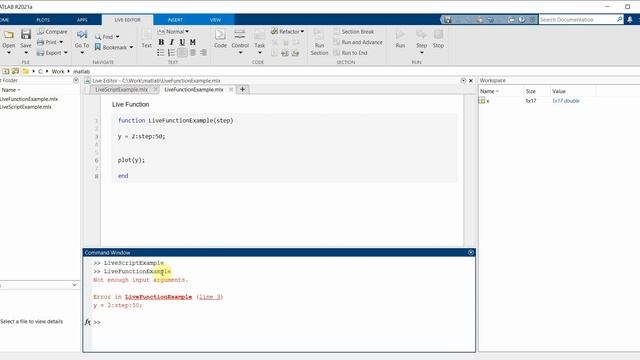Click the Run Section button

pyautogui.click(x=319, y=42)
